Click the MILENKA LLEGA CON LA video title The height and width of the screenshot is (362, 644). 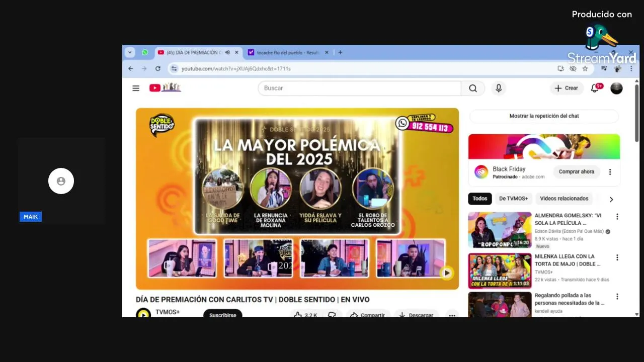pos(568,260)
